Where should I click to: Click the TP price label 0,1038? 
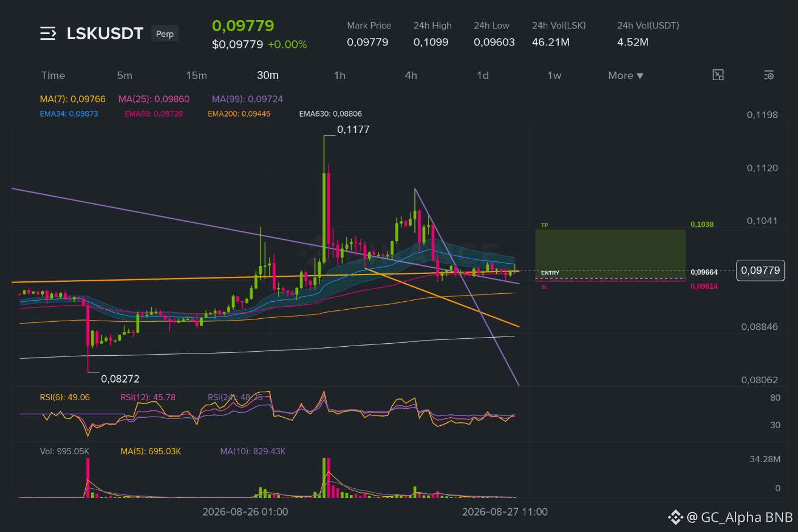click(702, 225)
